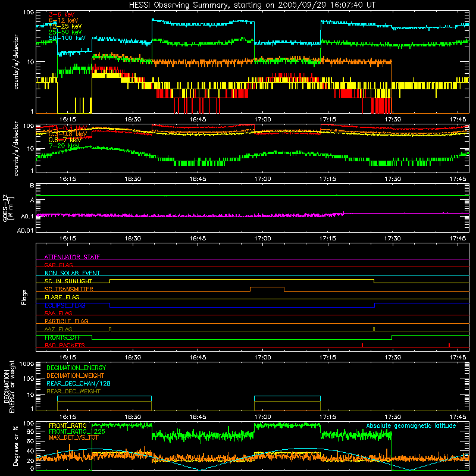Click the ECLIPSE_FLAG label
The image size is (476, 476).
[x=65, y=305]
